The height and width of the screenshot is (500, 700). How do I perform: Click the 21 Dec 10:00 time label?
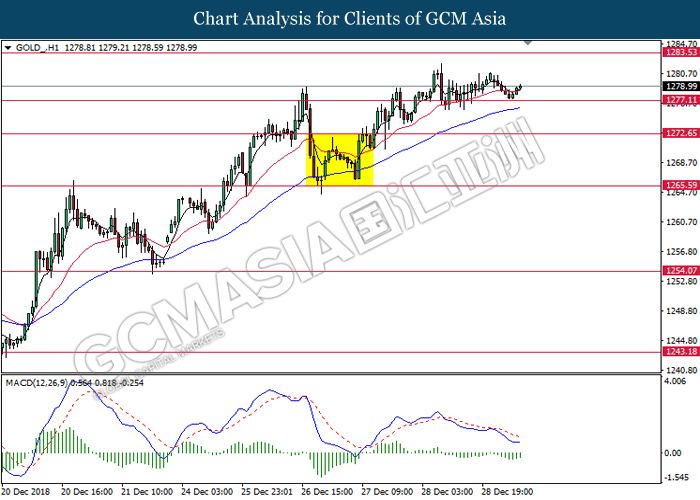[147, 492]
